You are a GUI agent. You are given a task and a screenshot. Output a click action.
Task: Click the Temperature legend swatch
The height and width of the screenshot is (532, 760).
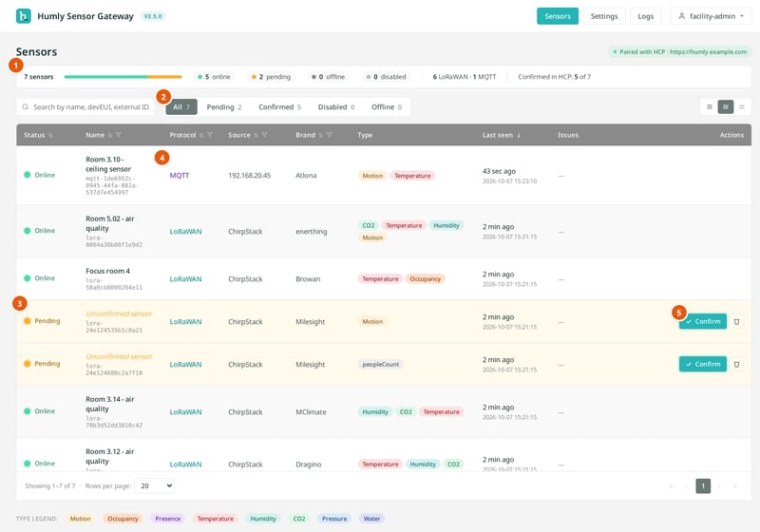216,519
